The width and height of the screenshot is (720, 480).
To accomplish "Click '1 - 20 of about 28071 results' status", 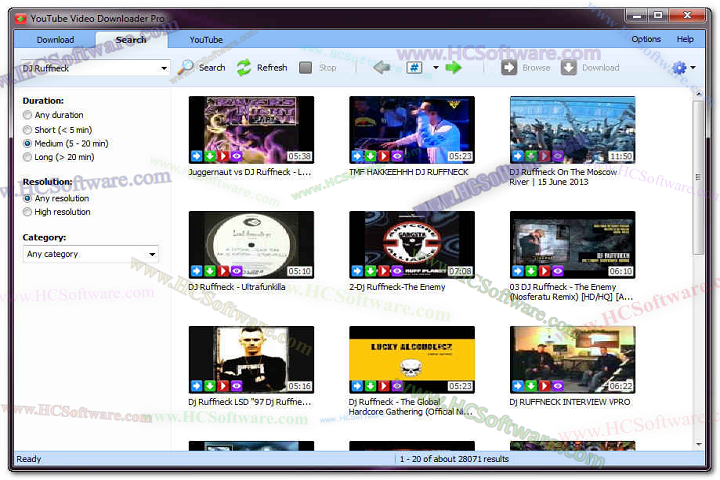I will click(454, 459).
